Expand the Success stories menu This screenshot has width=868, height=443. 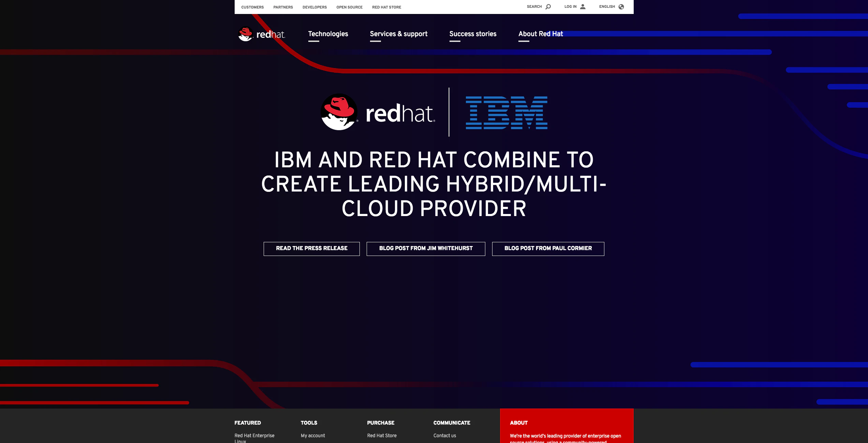(x=473, y=34)
